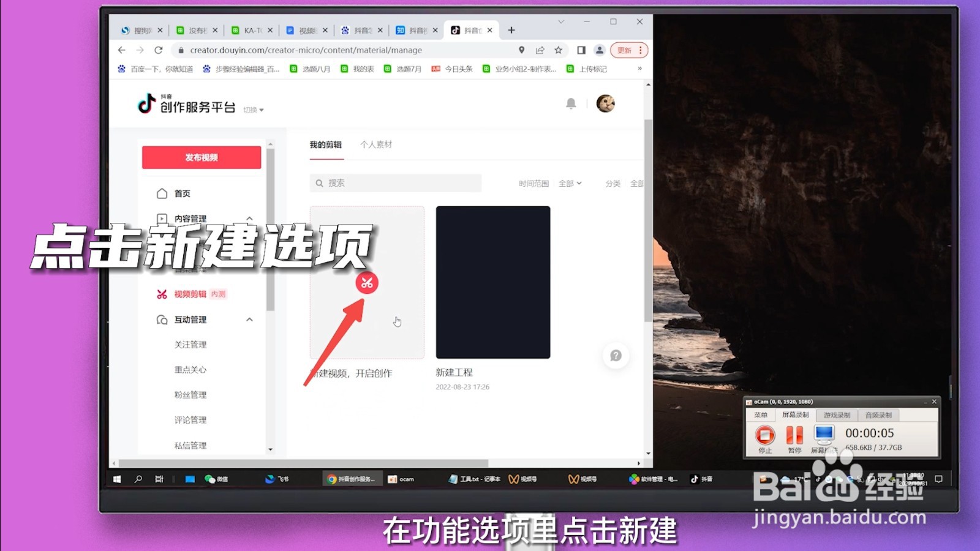Screen dimensions: 980x551
Task: Click the page vertical scrollbar
Action: click(x=648, y=220)
